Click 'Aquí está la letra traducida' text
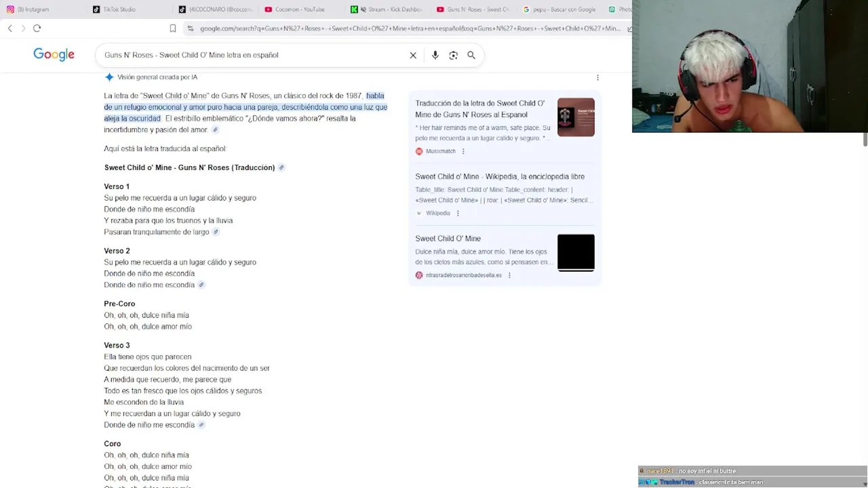The image size is (868, 488). point(165,148)
